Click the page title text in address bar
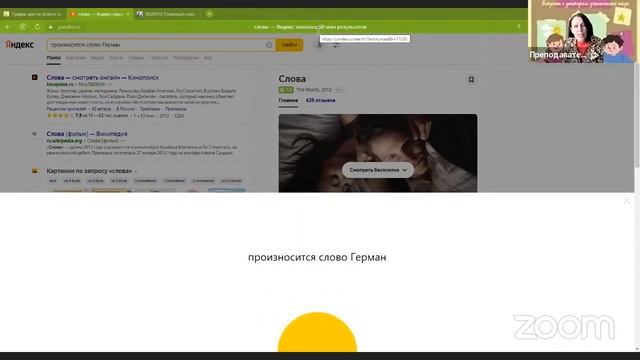Screen dimensions: 640x360 [310, 27]
